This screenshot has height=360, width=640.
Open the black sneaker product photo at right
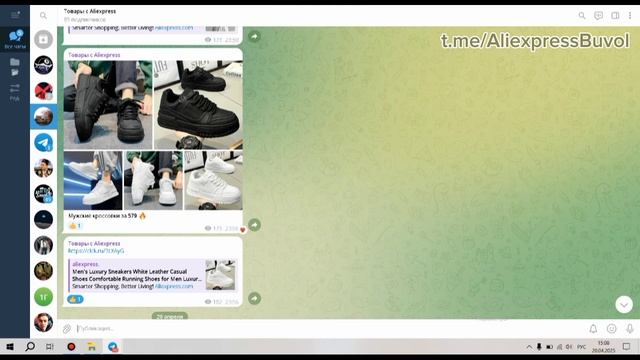coord(198,105)
